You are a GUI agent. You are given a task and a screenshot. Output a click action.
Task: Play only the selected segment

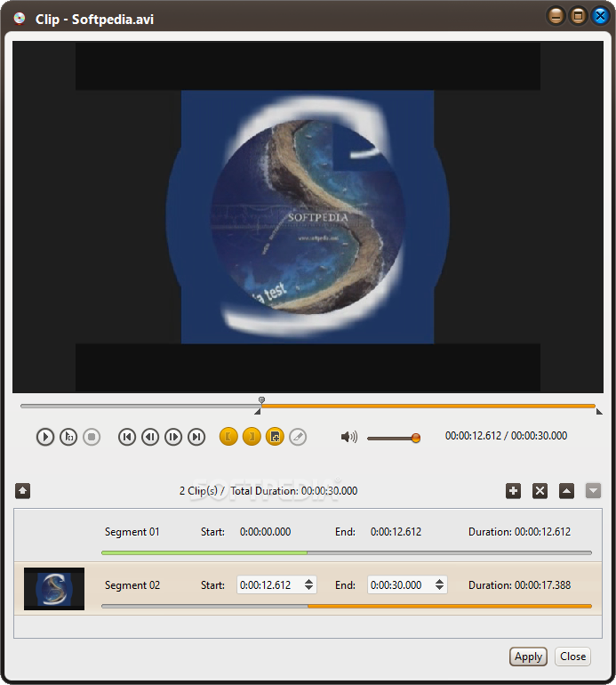pyautogui.click(x=68, y=437)
